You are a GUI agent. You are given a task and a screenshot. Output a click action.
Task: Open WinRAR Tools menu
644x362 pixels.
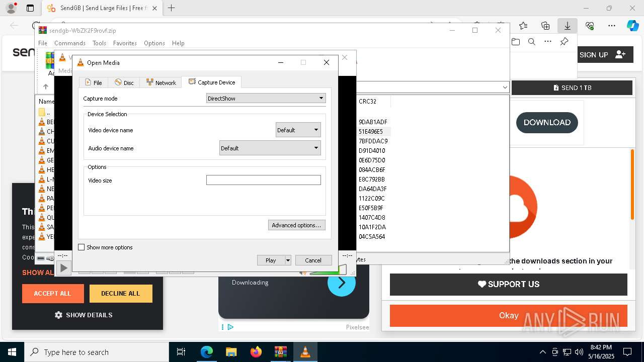[99, 43]
